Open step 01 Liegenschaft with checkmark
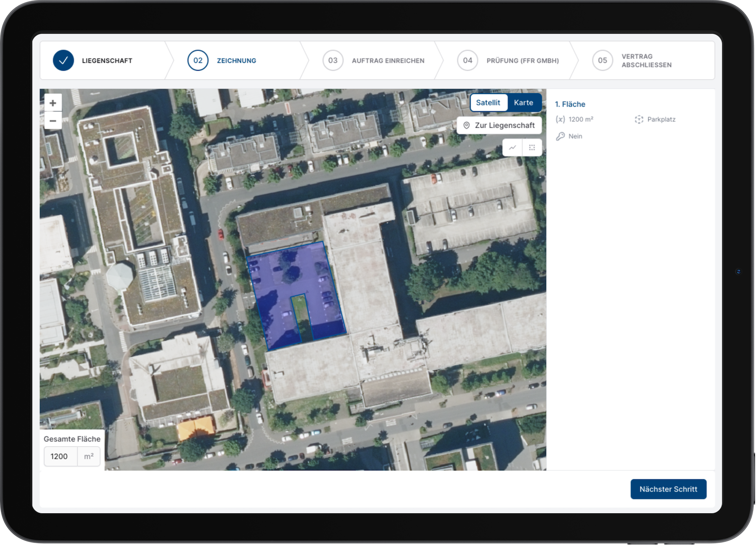Viewport: 756px width, 545px height. pyautogui.click(x=93, y=60)
